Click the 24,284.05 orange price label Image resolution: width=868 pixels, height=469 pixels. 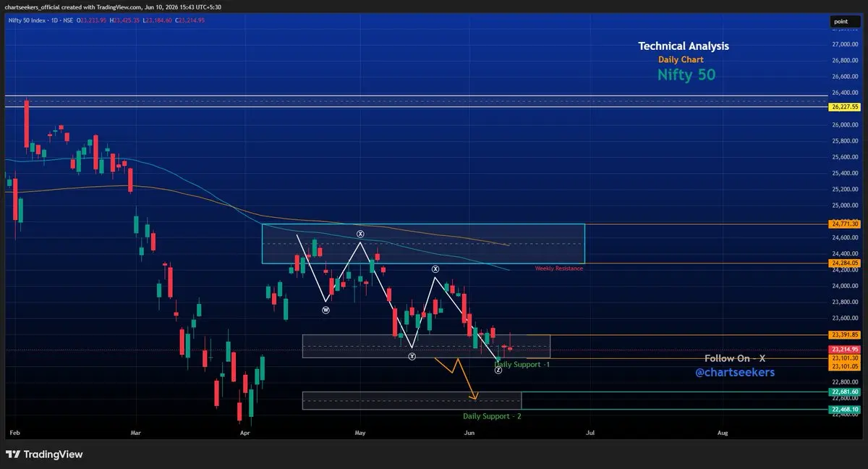point(845,263)
